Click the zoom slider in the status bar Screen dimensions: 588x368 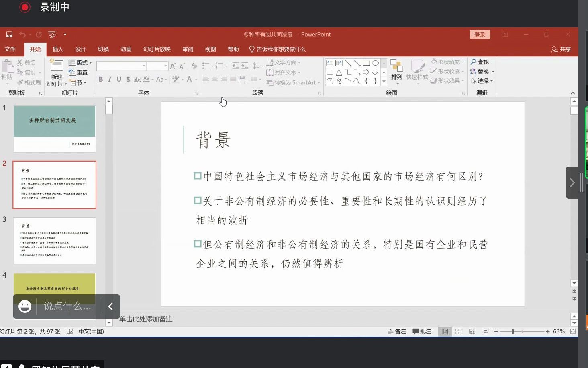click(522, 331)
